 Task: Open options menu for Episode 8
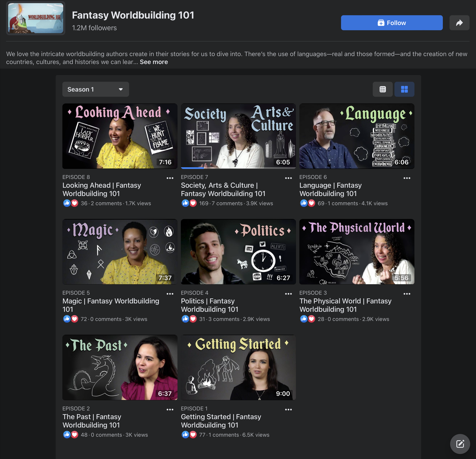click(x=170, y=178)
